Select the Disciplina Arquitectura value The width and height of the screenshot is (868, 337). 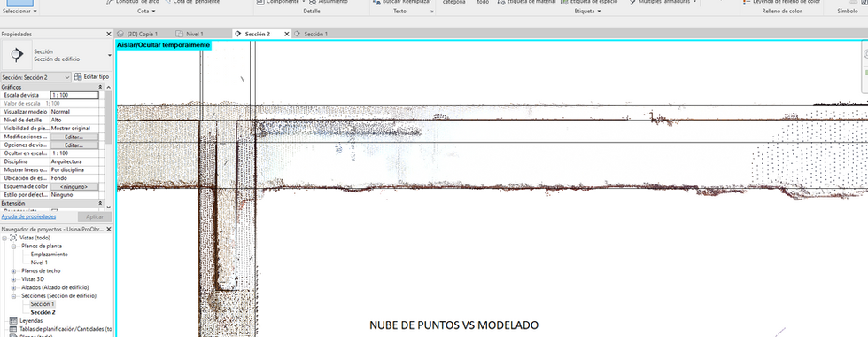click(74, 161)
